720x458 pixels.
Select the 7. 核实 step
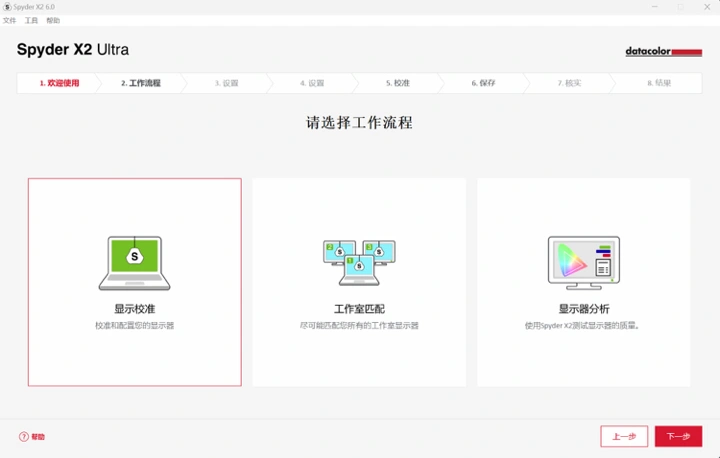pos(569,83)
